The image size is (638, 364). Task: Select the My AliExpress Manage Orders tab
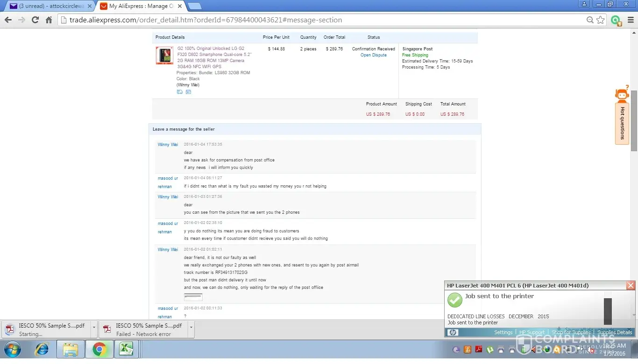pyautogui.click(x=140, y=6)
